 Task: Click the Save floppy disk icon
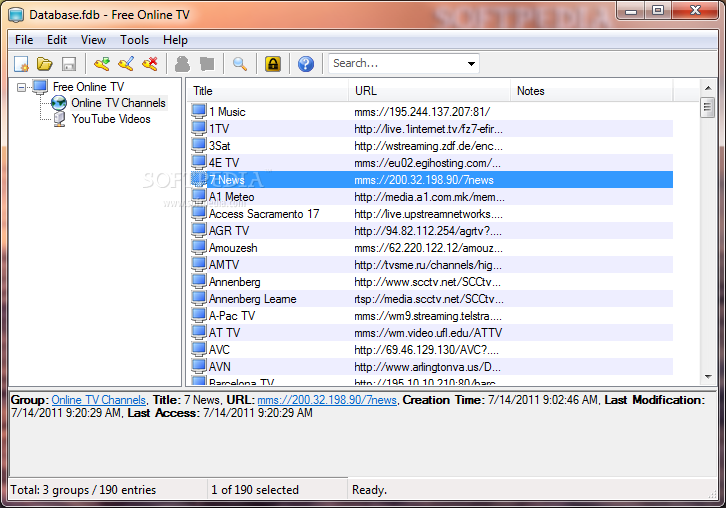[x=69, y=63]
